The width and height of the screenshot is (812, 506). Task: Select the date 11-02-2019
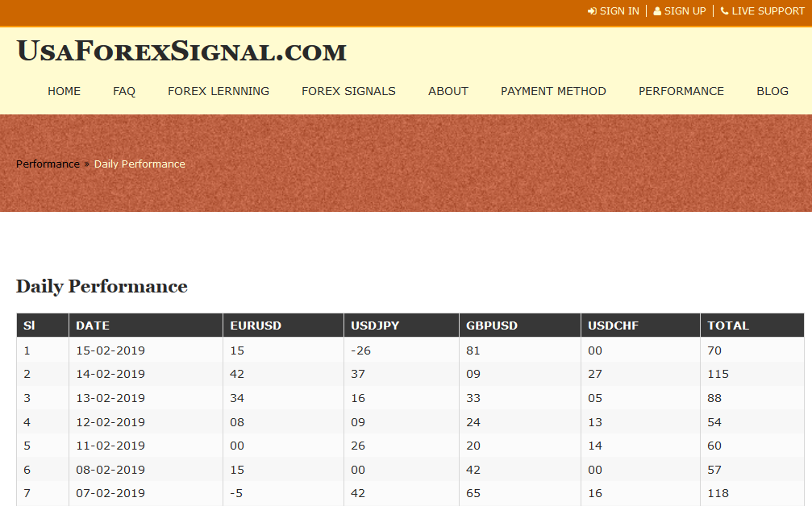(110, 446)
